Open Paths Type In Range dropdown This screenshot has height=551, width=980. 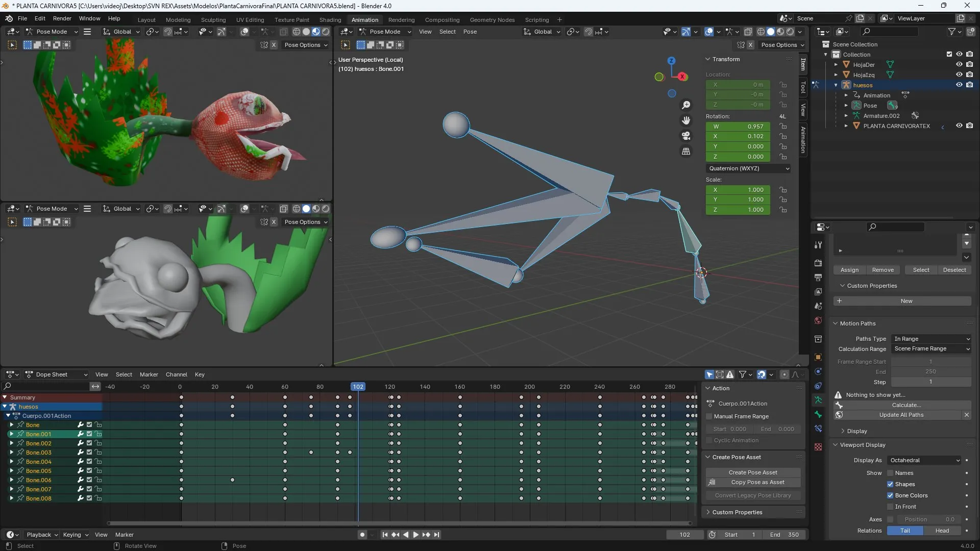[932, 339]
